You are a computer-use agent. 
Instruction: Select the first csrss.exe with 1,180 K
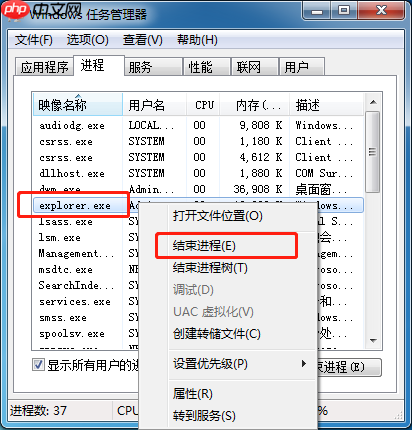pos(198,141)
